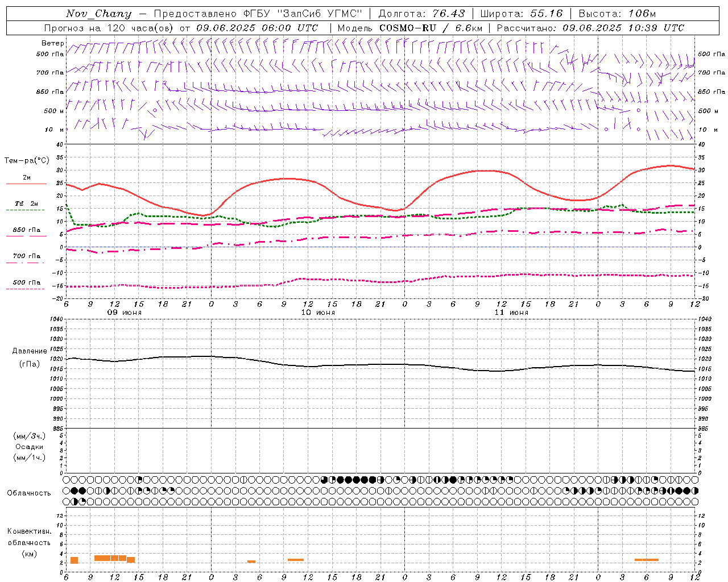Screen dimensions: 728x582
Task: Click the station name Nov_Chany
Action: coord(98,14)
